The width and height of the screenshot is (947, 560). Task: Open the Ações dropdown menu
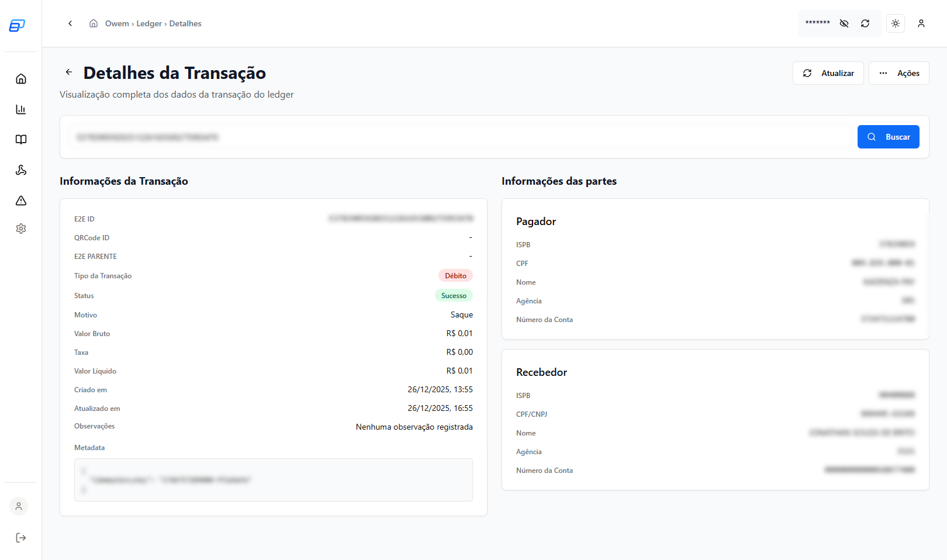(898, 73)
